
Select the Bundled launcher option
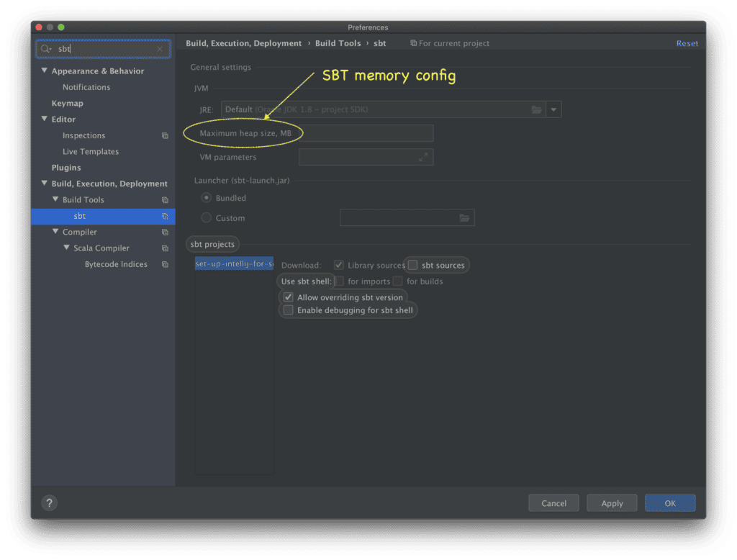(x=206, y=198)
